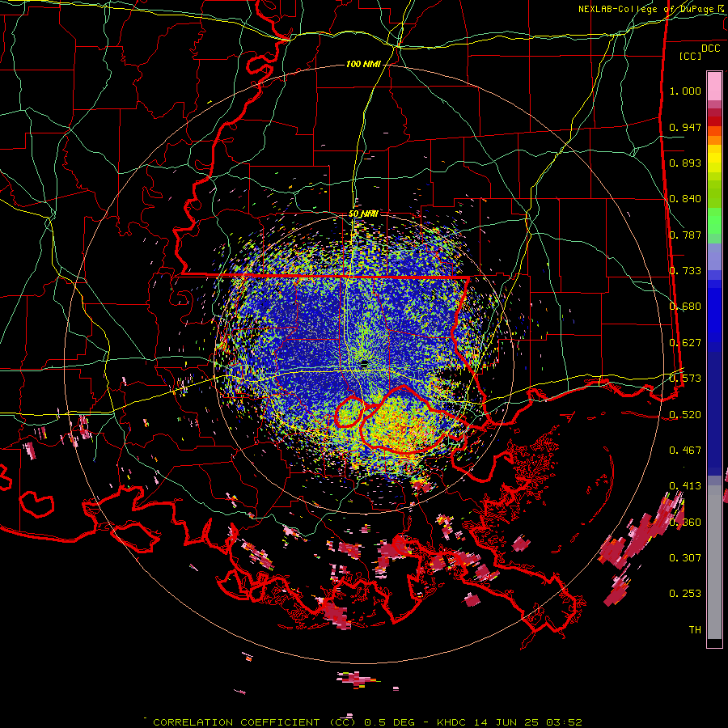This screenshot has width=728, height=728.
Task: Click the [CC] units label
Action: click(x=691, y=56)
